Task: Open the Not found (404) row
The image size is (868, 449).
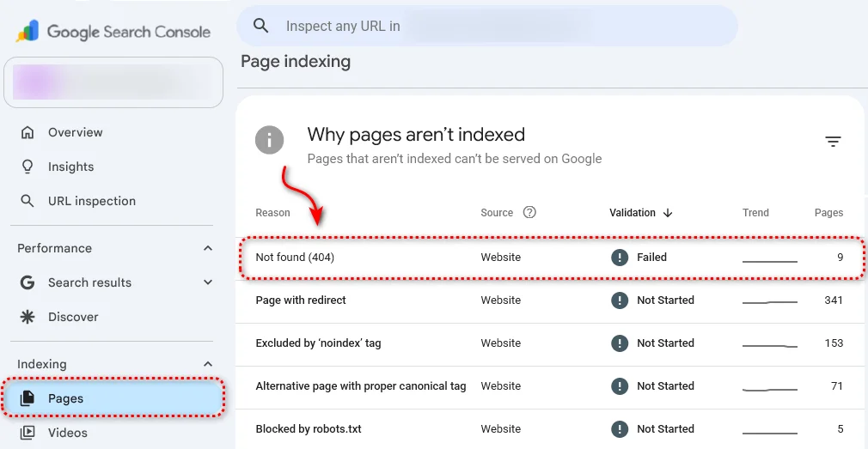Action: click(x=552, y=258)
